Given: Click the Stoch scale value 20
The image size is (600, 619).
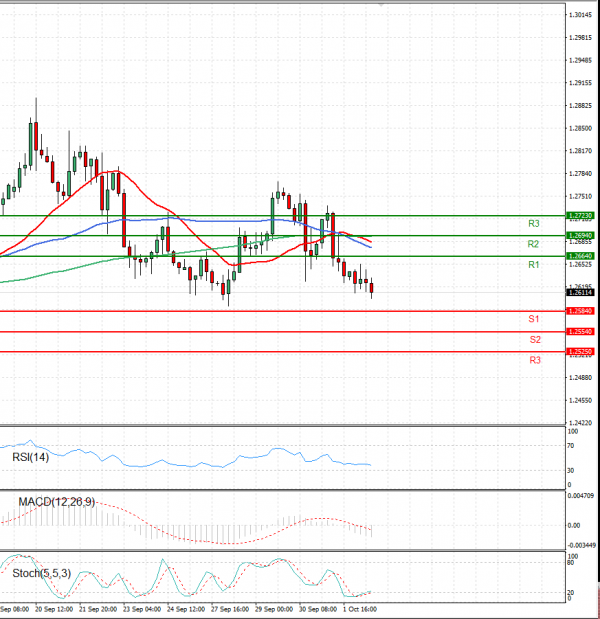Looking at the screenshot, I should tap(570, 593).
